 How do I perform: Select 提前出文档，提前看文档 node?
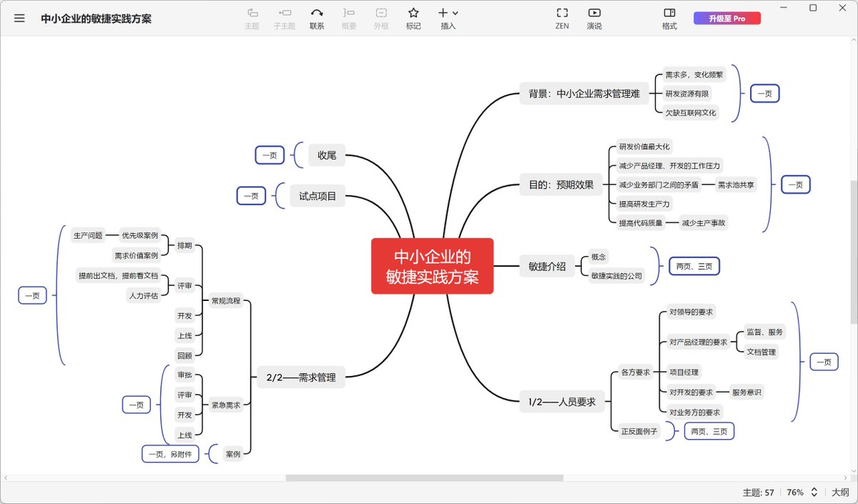point(119,275)
